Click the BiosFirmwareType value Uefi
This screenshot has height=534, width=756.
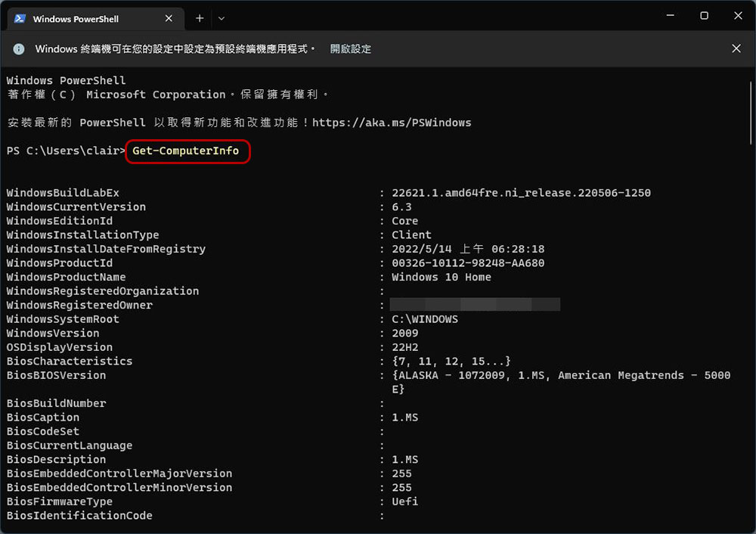pos(405,501)
